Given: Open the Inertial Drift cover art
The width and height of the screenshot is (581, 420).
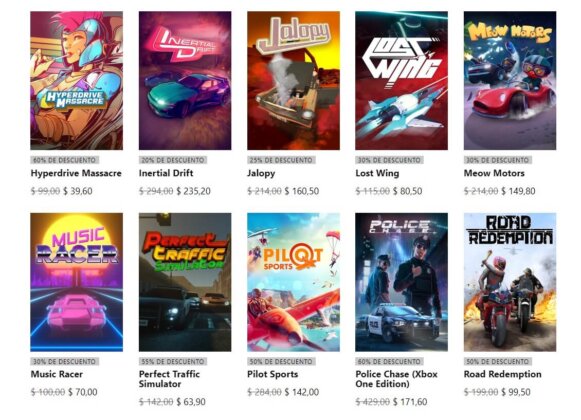Looking at the screenshot, I should 185,80.
